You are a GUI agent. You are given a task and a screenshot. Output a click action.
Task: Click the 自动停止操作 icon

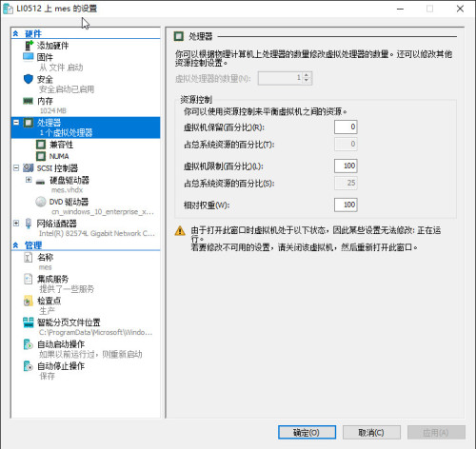(29, 366)
